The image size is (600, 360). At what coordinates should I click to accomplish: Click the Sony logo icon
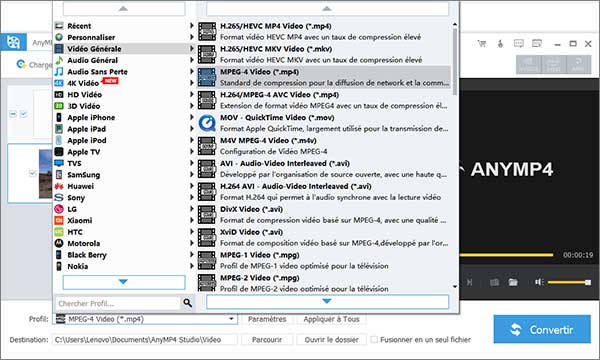tap(59, 197)
